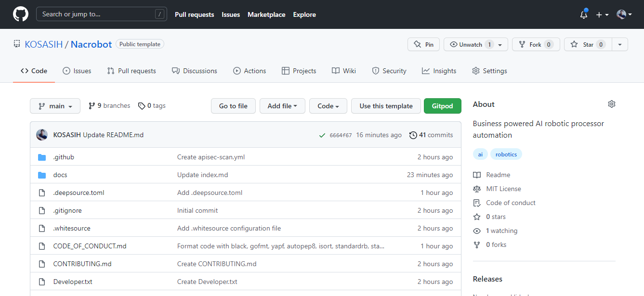The image size is (644, 296).
Task: Open the Security tab
Action: pos(389,71)
